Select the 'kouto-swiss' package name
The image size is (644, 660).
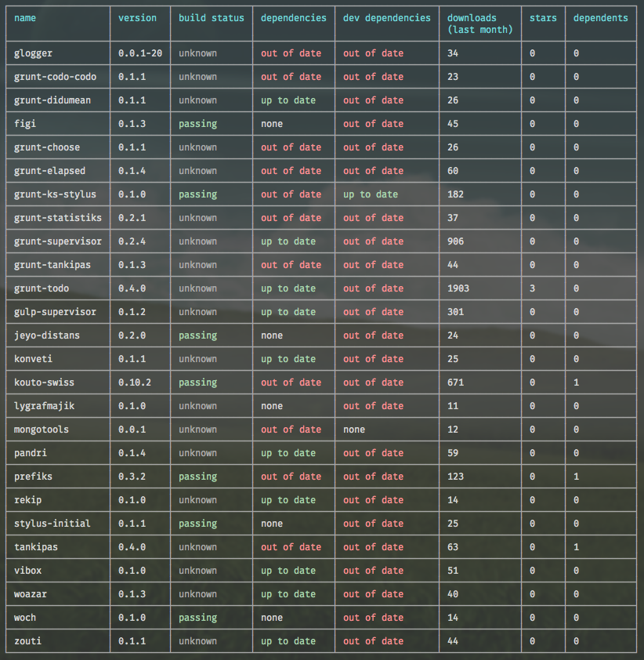44,383
